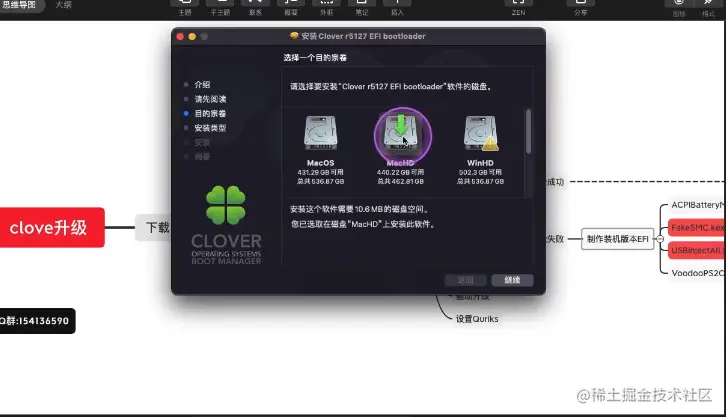726x417 pixels.
Task: Click the 目的宗卷 step in installer sidebar
Action: pyautogui.click(x=210, y=113)
